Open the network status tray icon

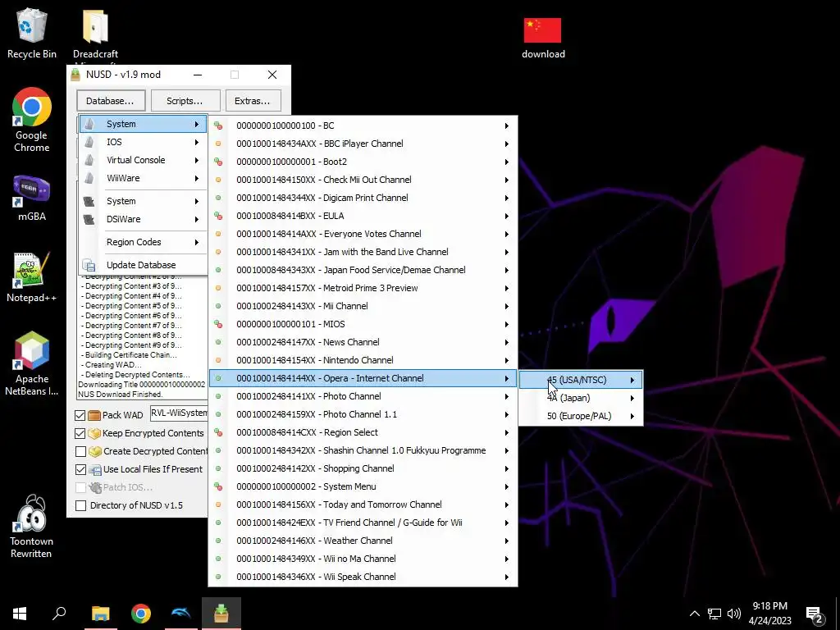tap(714, 614)
